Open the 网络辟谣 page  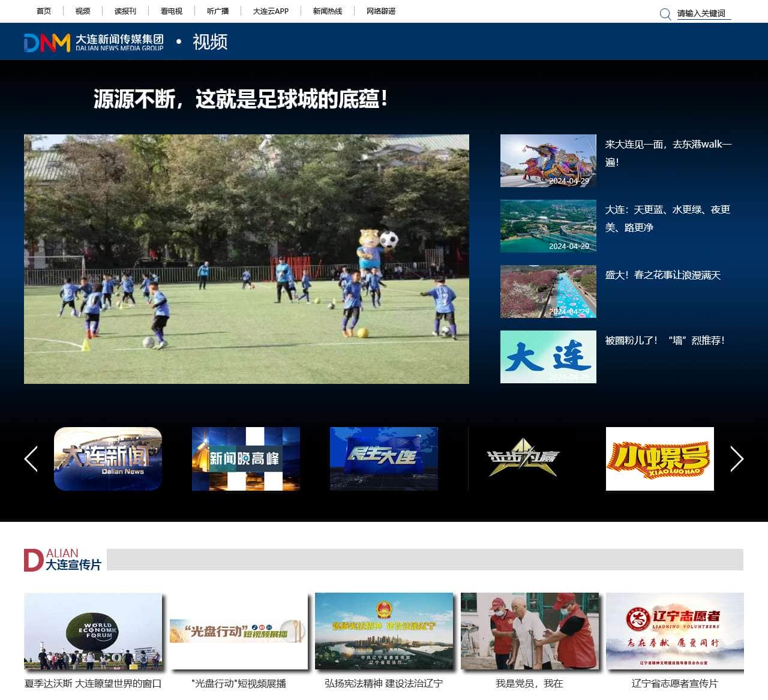coord(380,11)
